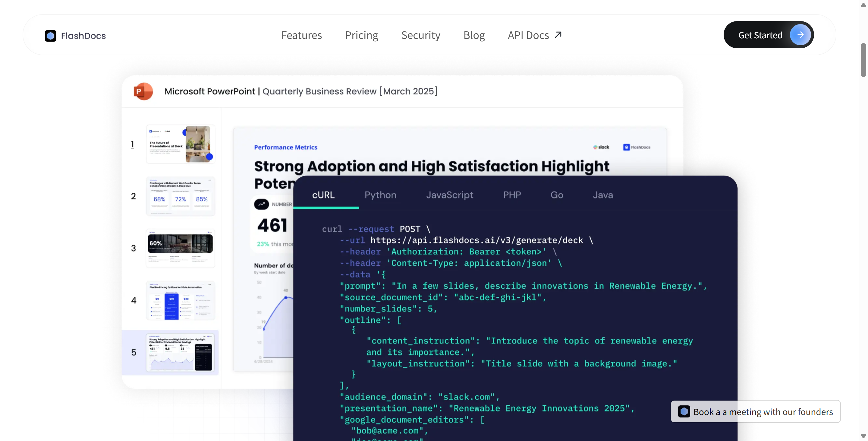
Task: Switch to the PHP code tab
Action: (x=512, y=195)
